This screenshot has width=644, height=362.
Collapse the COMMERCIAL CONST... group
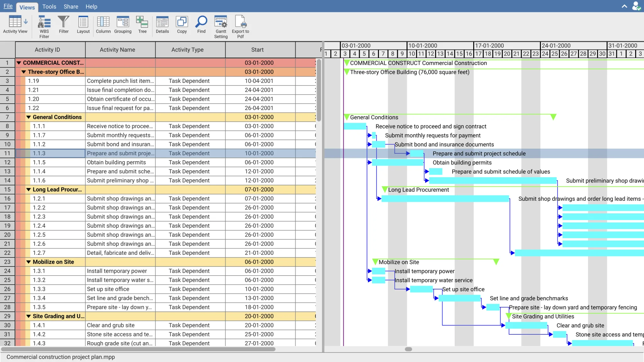coord(19,63)
